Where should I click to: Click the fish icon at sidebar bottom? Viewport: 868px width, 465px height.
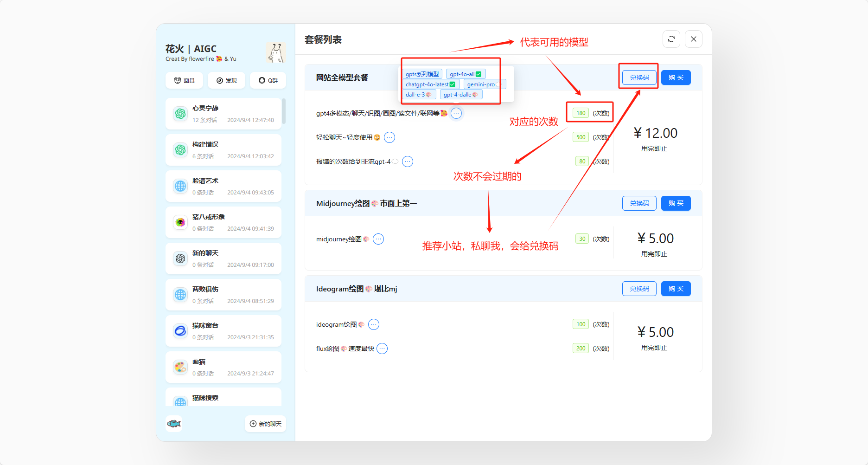pyautogui.click(x=174, y=424)
